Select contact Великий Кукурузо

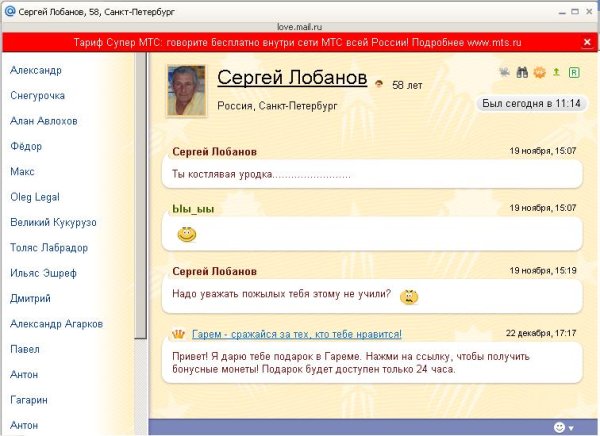(x=50, y=222)
